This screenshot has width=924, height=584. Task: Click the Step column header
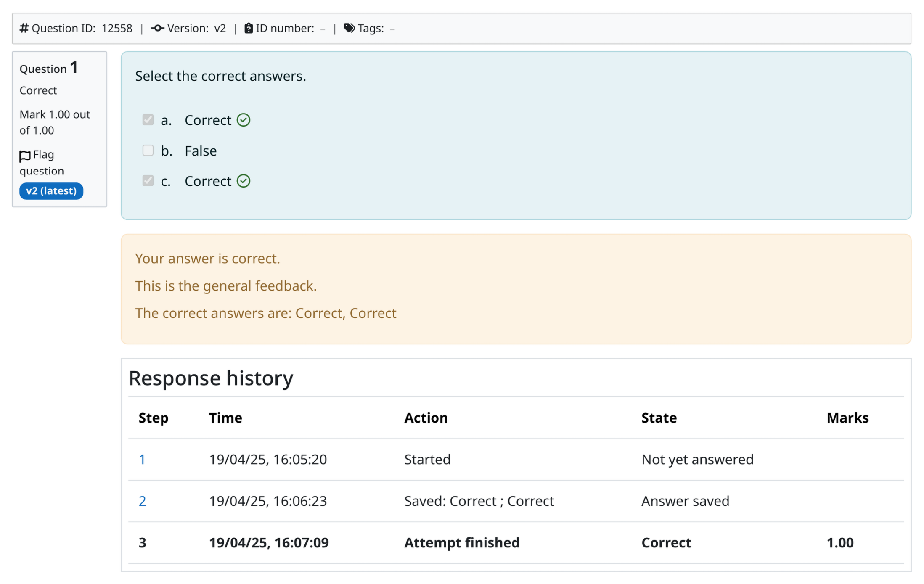154,418
